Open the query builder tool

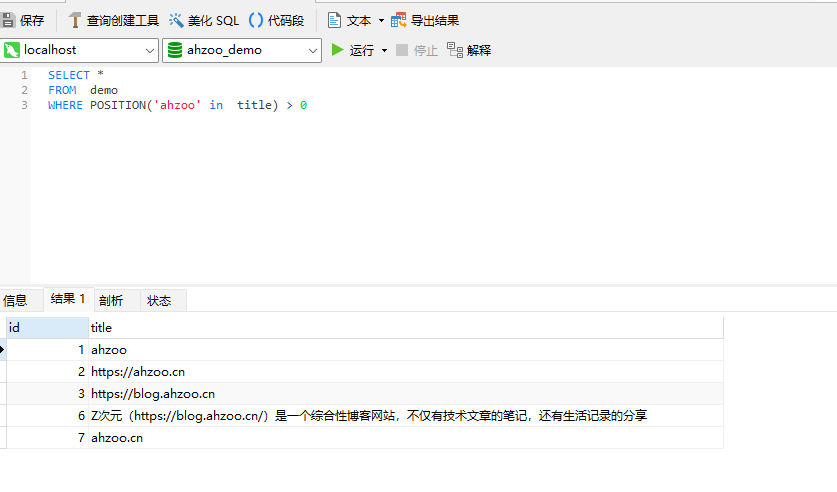coord(75,20)
